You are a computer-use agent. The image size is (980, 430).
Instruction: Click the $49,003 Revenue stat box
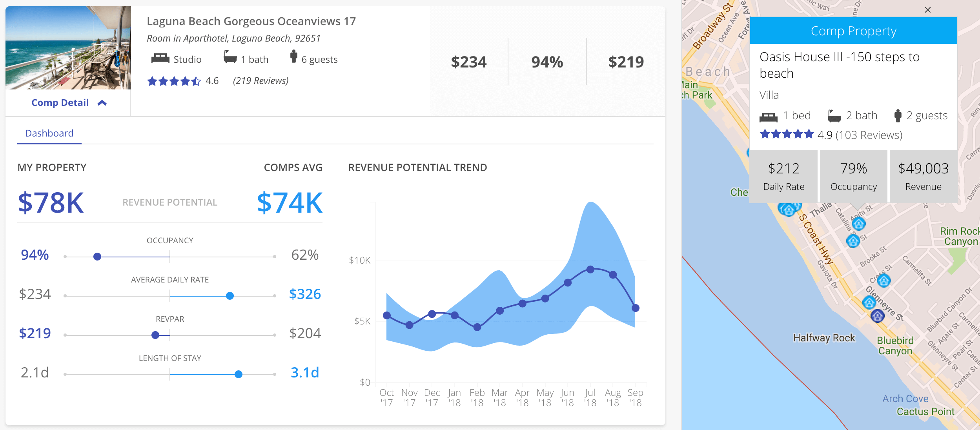click(x=923, y=176)
